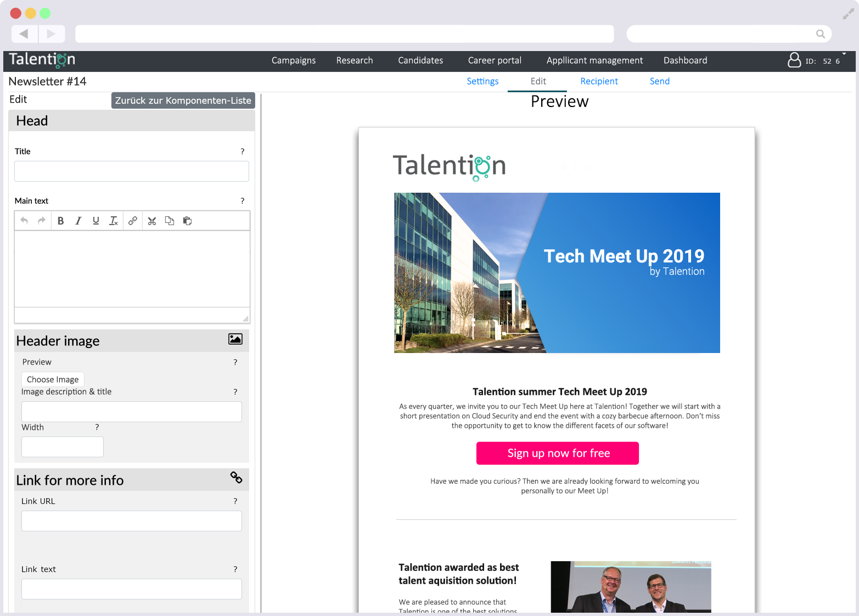859x616 pixels.
Task: Undo the last edit in Main text toolbar
Action: [24, 221]
